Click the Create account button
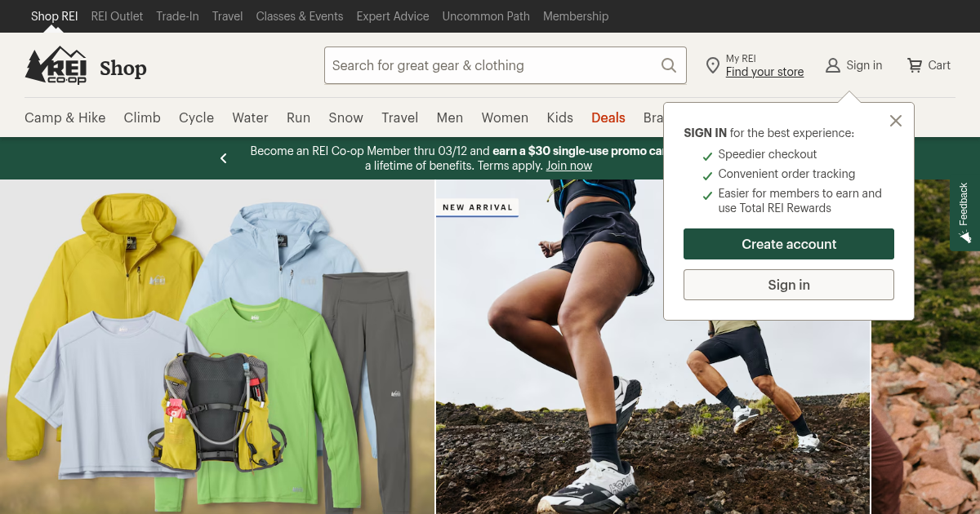The height and width of the screenshot is (514, 980). (x=789, y=244)
